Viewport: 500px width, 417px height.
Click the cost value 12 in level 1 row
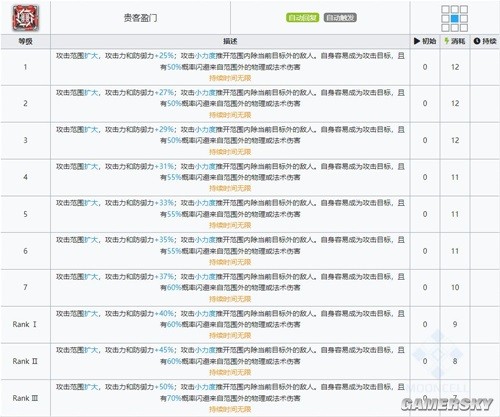(x=455, y=67)
